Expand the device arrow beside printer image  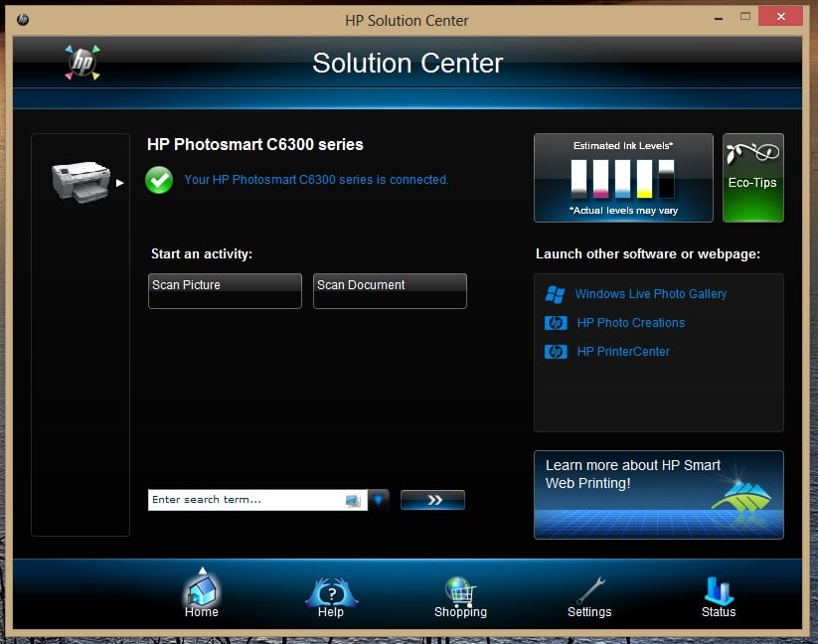coord(120,183)
